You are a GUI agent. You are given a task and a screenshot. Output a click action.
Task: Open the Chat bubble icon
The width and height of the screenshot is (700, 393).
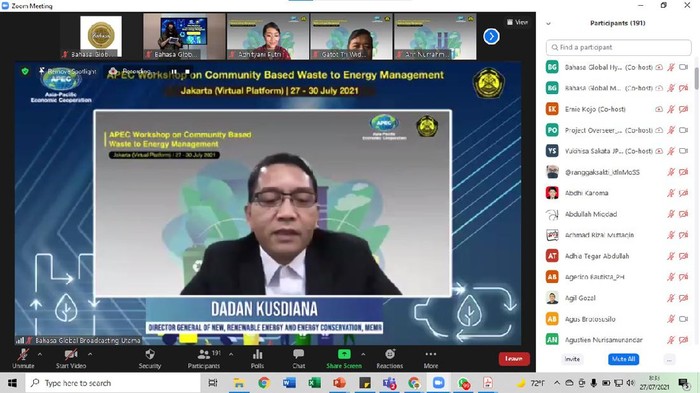(299, 354)
